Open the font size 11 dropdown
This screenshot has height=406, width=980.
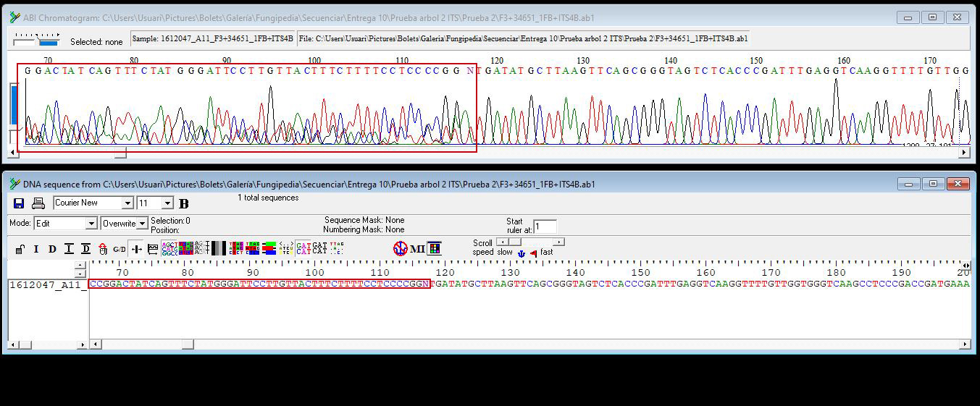click(x=168, y=203)
